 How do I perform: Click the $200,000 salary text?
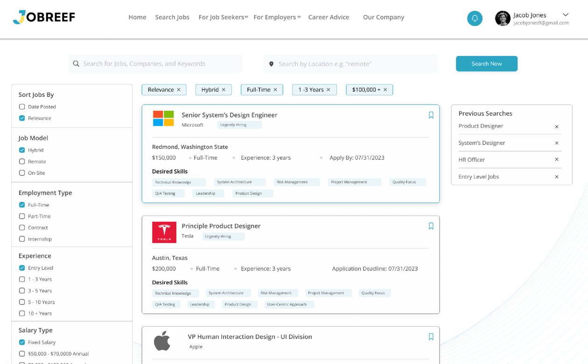pyautogui.click(x=164, y=269)
